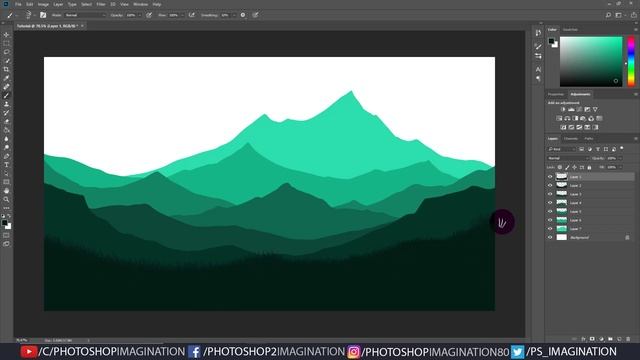Open the File menu
Viewport: 640px width, 360px height.
point(18,4)
